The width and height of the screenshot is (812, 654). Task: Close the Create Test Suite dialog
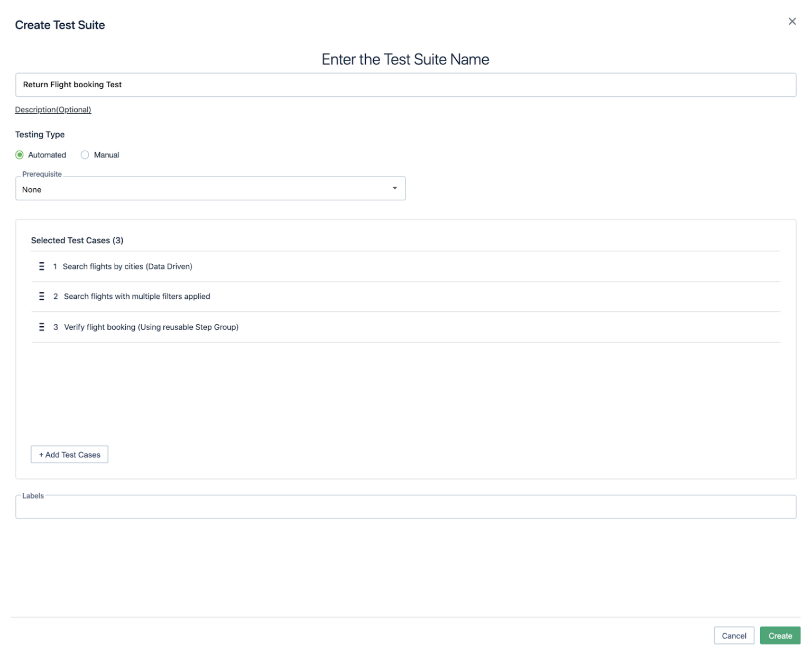point(792,22)
